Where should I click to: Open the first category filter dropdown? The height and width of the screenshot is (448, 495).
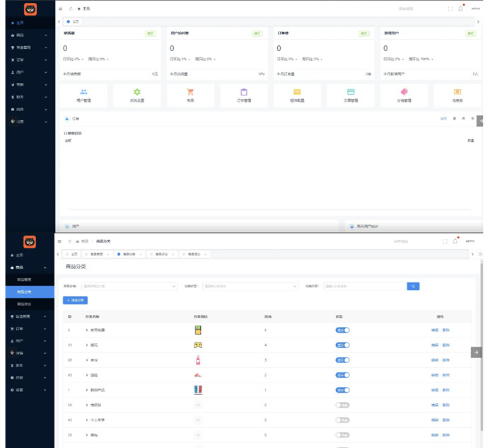129,286
